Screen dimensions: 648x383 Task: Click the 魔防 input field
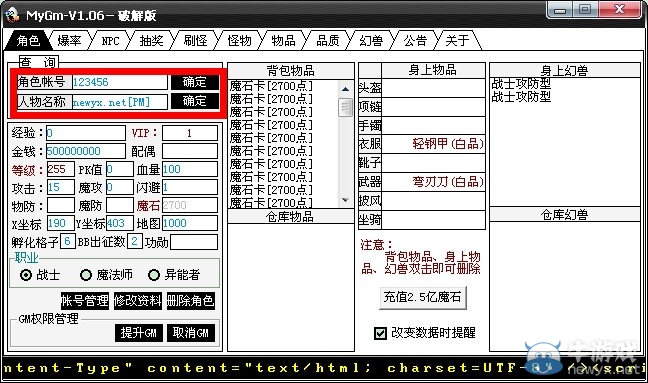click(x=119, y=205)
